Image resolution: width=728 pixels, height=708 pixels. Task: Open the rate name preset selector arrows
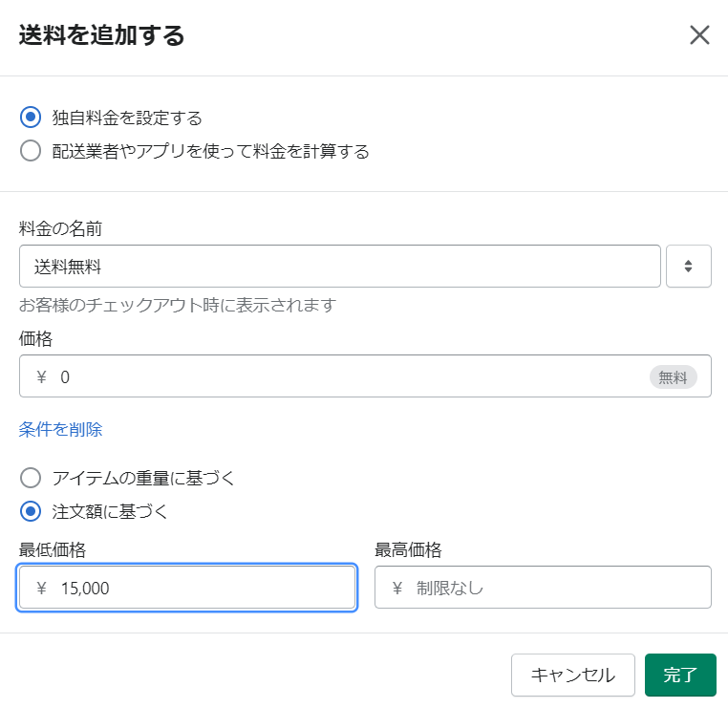point(689,267)
